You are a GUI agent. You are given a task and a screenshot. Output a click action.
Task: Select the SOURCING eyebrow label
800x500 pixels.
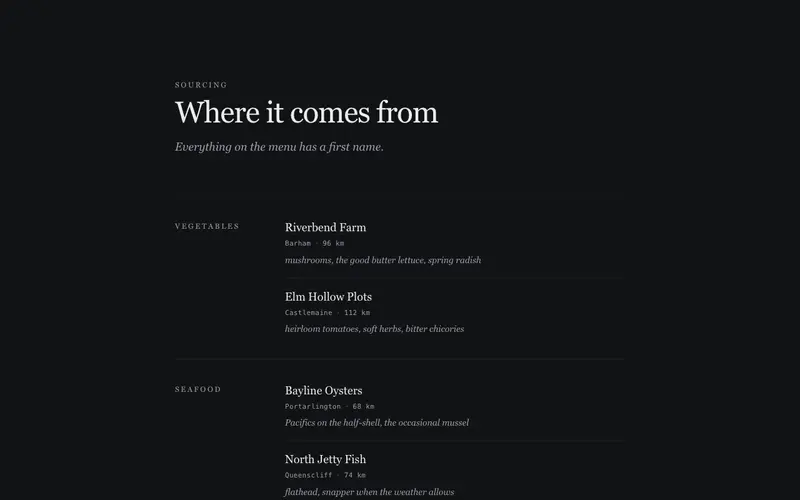click(201, 85)
